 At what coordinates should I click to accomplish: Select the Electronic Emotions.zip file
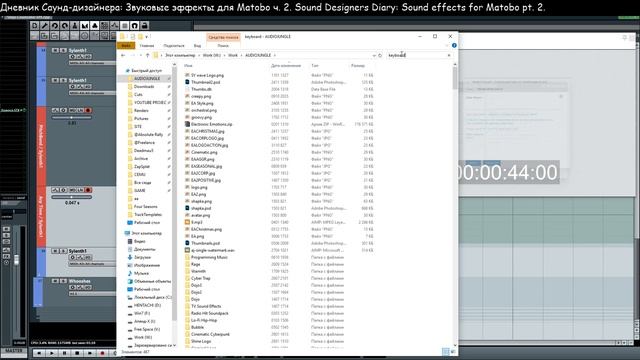(x=211, y=124)
